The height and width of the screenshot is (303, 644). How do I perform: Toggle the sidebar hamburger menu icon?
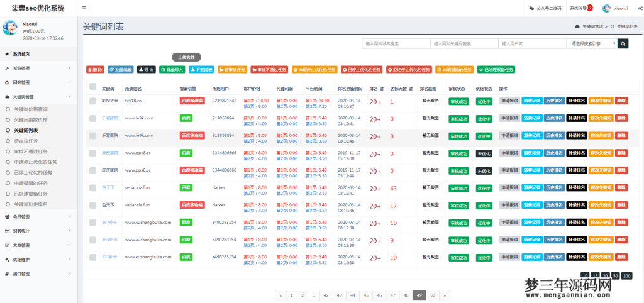pos(85,8)
